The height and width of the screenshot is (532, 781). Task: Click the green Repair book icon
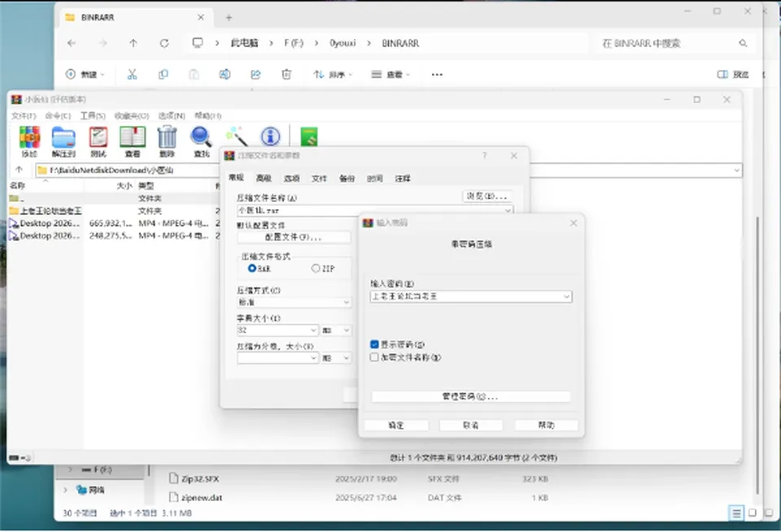[x=309, y=137]
